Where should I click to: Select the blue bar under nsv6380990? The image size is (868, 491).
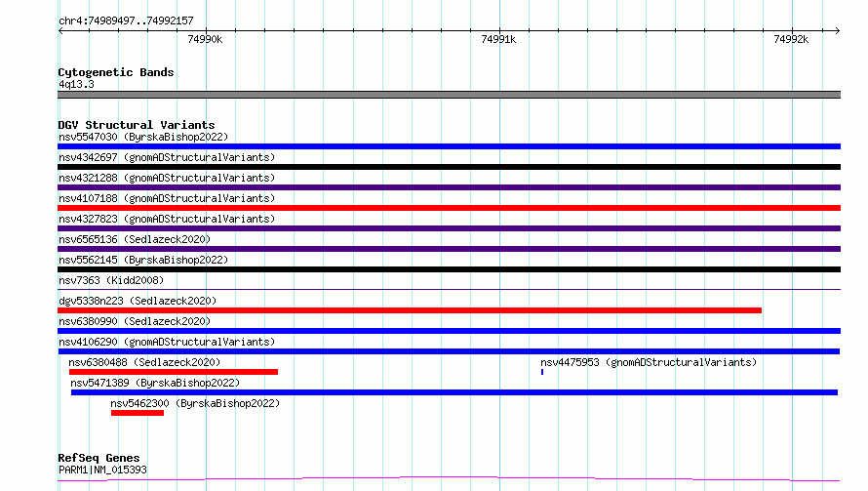click(x=449, y=331)
